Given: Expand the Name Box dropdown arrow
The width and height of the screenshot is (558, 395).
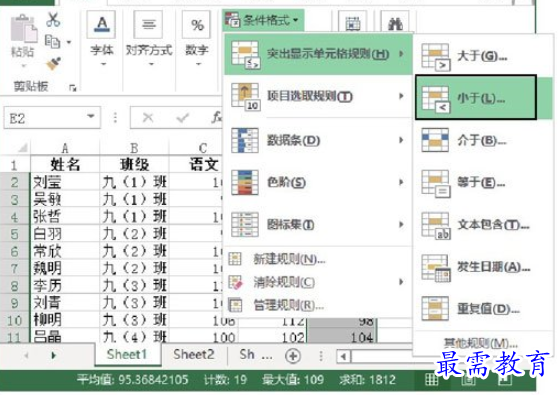Looking at the screenshot, I should [91, 116].
